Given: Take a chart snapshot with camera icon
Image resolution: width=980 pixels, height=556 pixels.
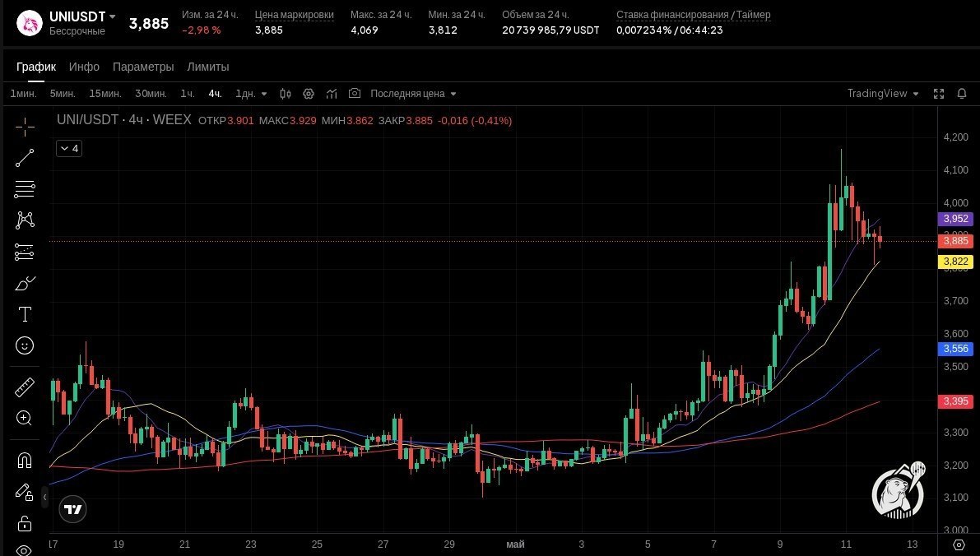Looking at the screenshot, I should tap(355, 93).
